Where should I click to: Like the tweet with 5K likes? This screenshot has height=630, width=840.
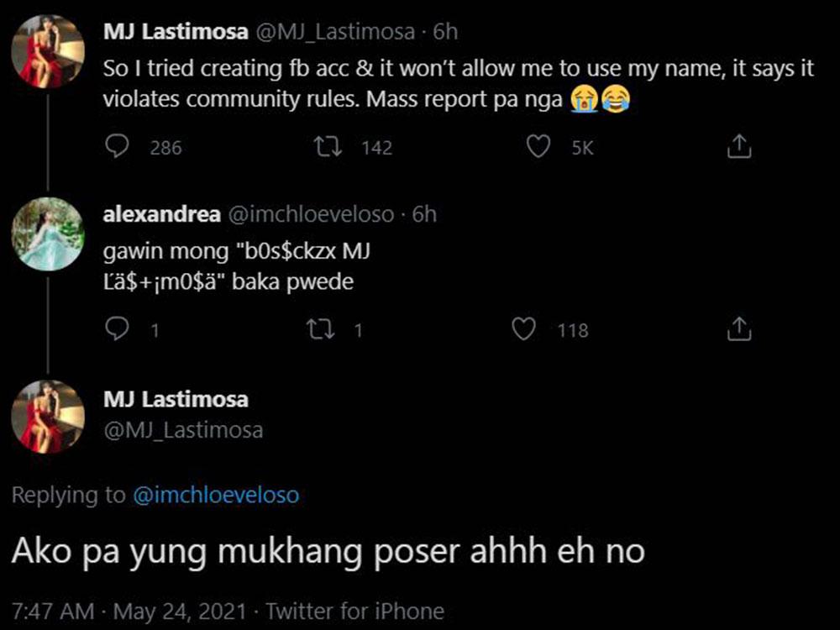coord(538,148)
